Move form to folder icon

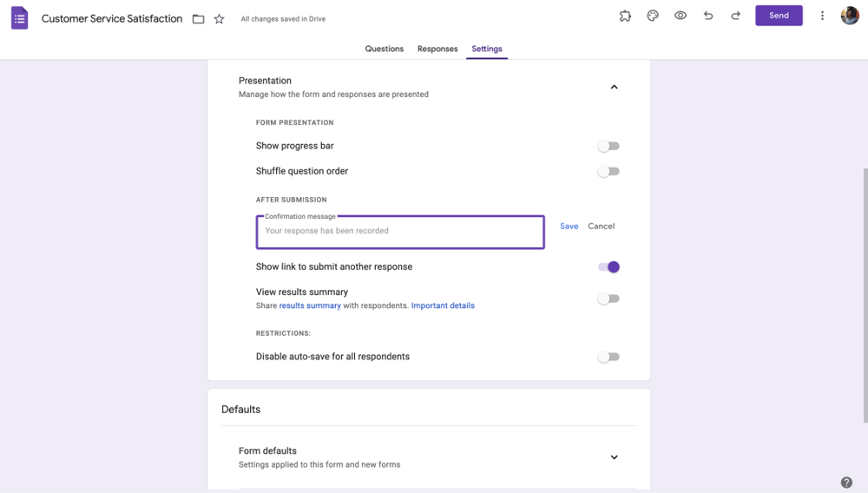pyautogui.click(x=198, y=19)
